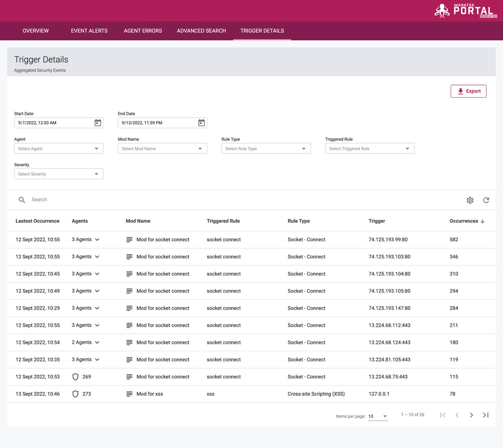503x448 pixels.
Task: Open mod details icon for 74.125.193.103:80 row
Action: 129,257
